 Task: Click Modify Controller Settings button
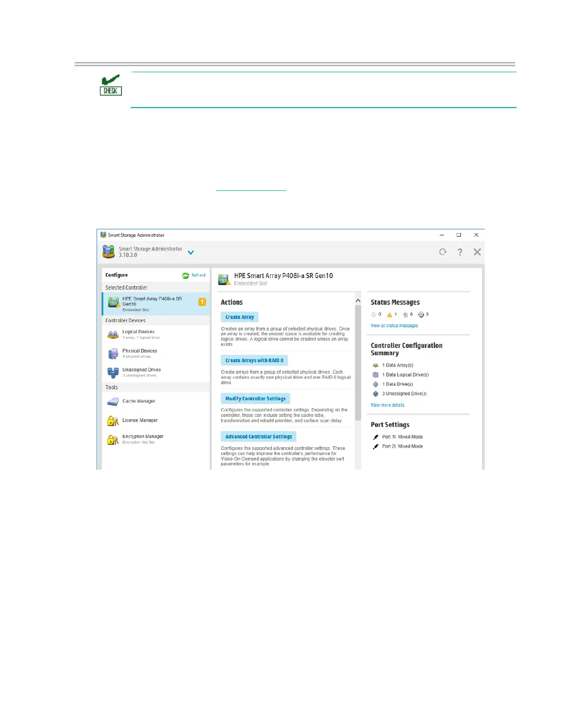click(255, 398)
